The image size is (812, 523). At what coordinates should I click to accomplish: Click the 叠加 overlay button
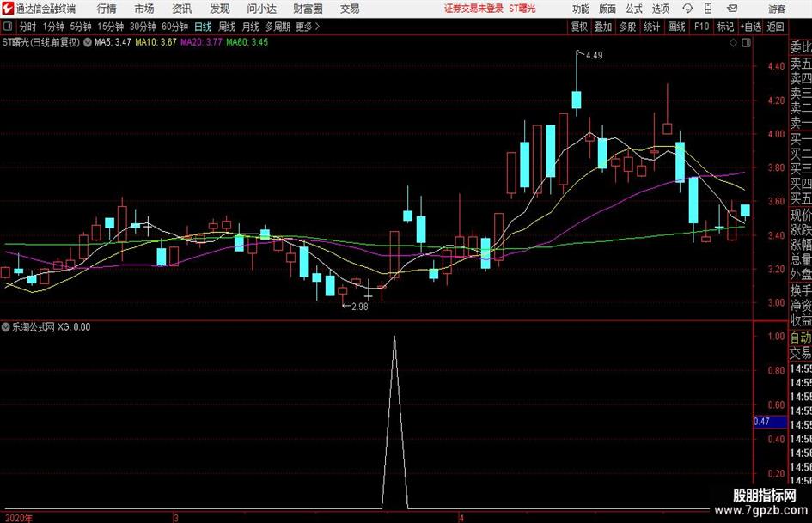pos(603,27)
